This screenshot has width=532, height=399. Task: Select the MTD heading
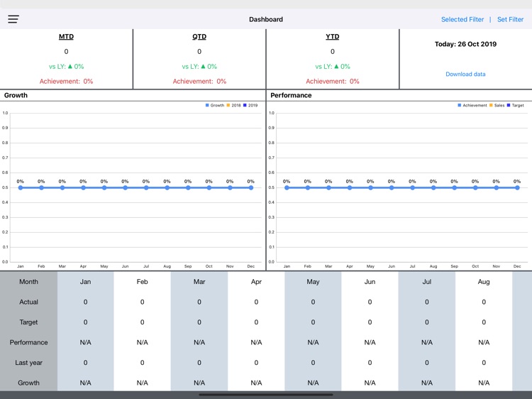66,37
